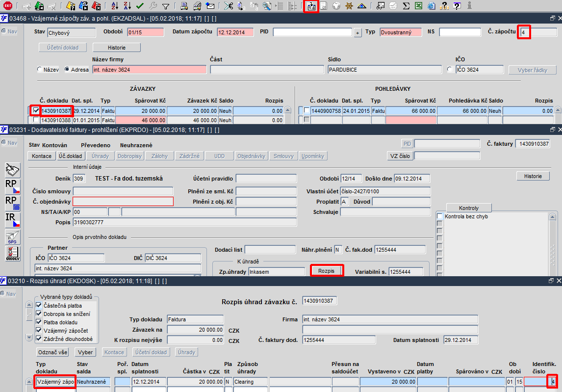Click the scissors cut icon
562x392 pixels.
pos(229,6)
